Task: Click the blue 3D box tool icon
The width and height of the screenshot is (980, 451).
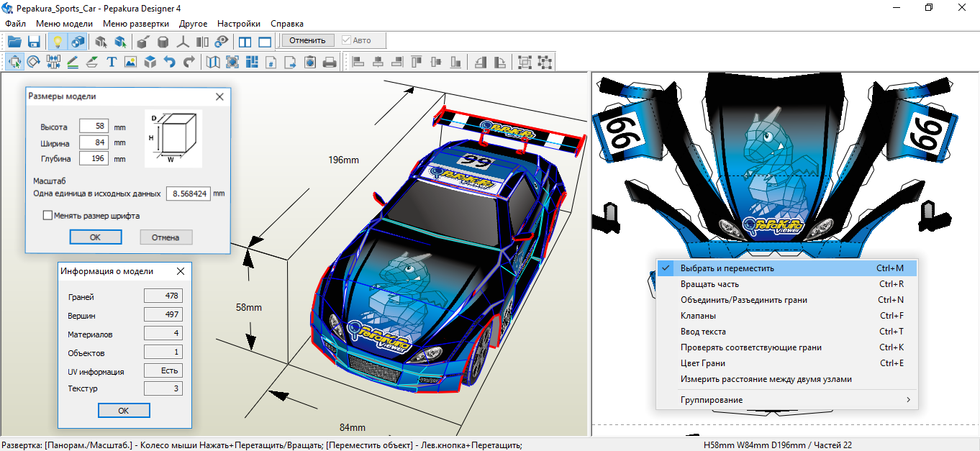Action: 150,62
